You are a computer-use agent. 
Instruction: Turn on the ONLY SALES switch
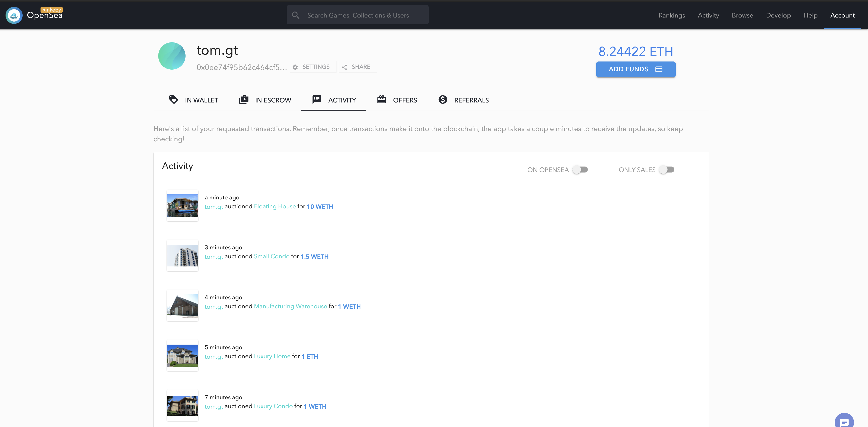coord(666,170)
